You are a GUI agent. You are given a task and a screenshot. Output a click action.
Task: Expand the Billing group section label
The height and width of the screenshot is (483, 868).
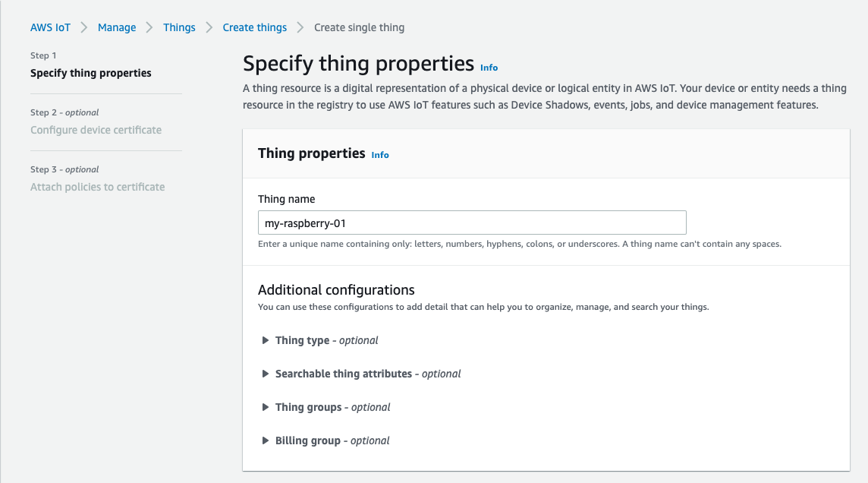coord(332,440)
